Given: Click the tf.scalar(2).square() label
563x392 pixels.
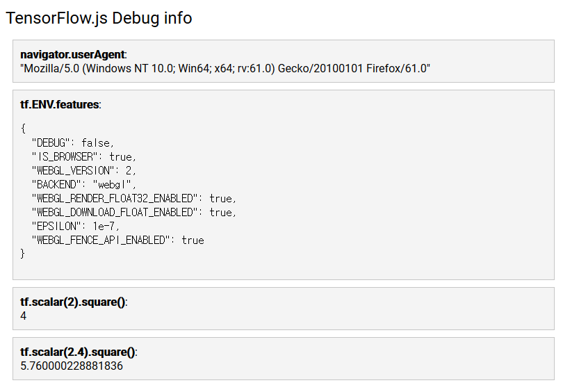Looking at the screenshot, I should point(74,302).
